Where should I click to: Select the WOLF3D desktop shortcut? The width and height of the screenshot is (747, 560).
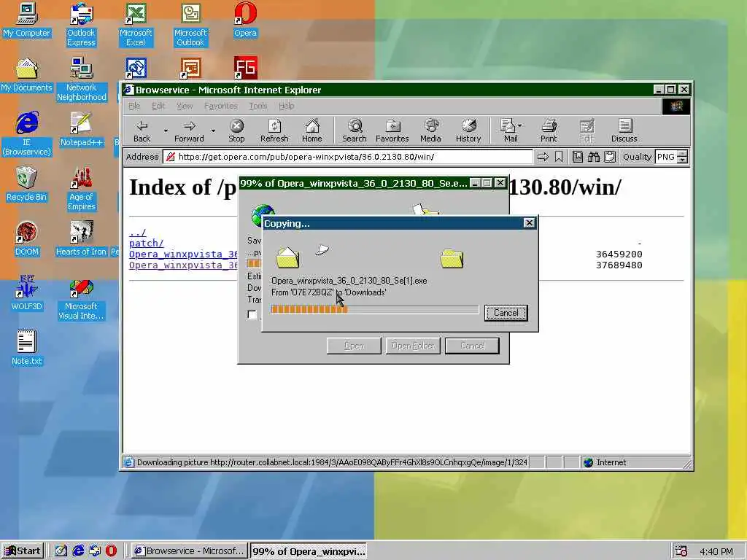26,293
